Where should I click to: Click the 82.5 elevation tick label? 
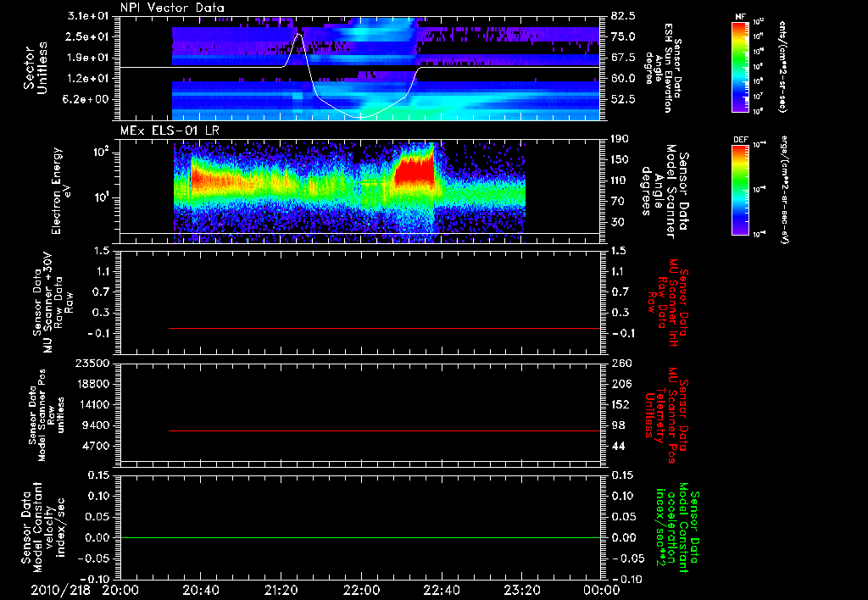(624, 16)
